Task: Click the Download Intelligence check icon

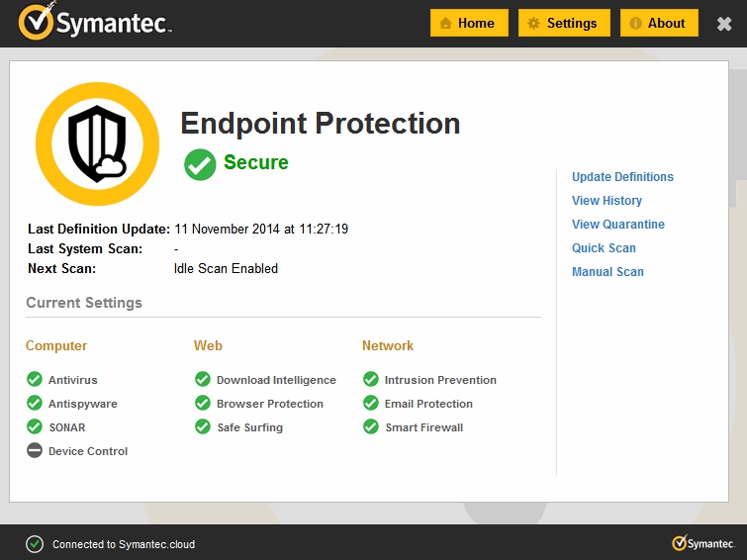Action: (x=203, y=380)
